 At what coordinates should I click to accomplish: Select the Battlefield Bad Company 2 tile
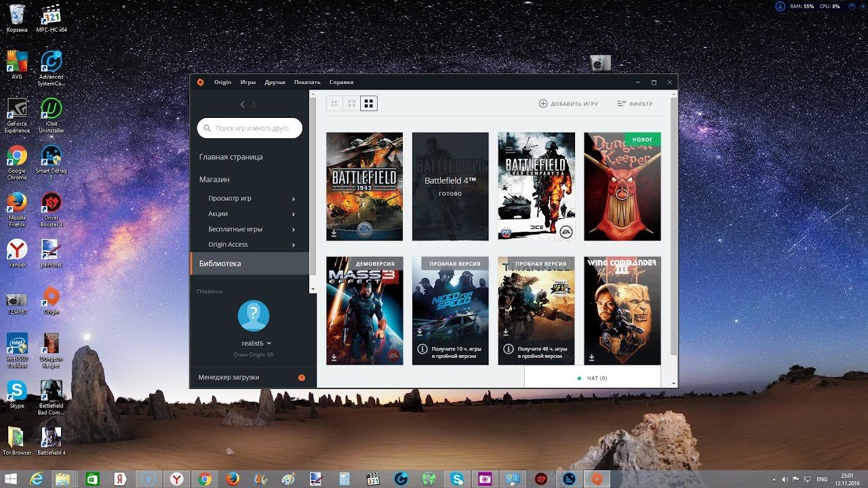click(x=536, y=186)
